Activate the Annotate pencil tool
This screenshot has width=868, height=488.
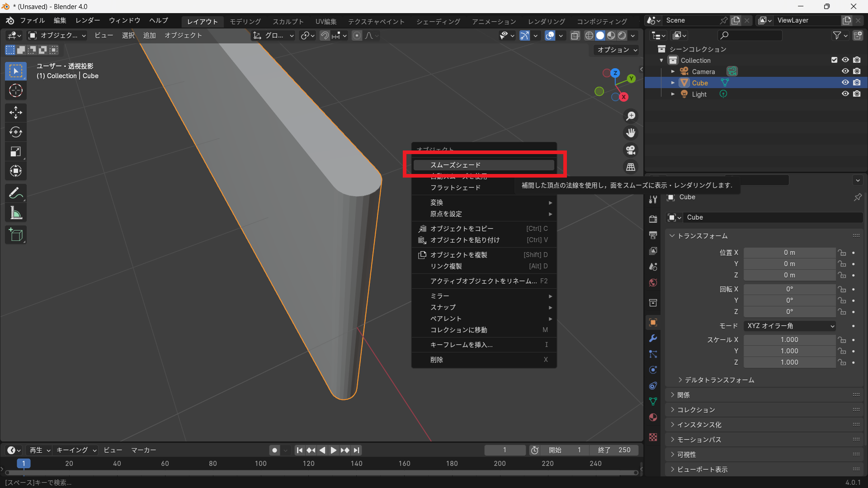coord(16,193)
